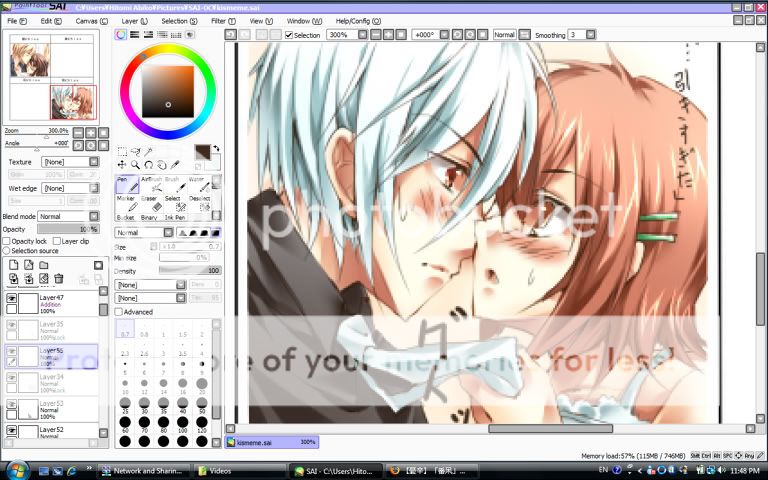Open Network and Sharing taskbar button
Screen dimensions: 768x480
coord(144,471)
